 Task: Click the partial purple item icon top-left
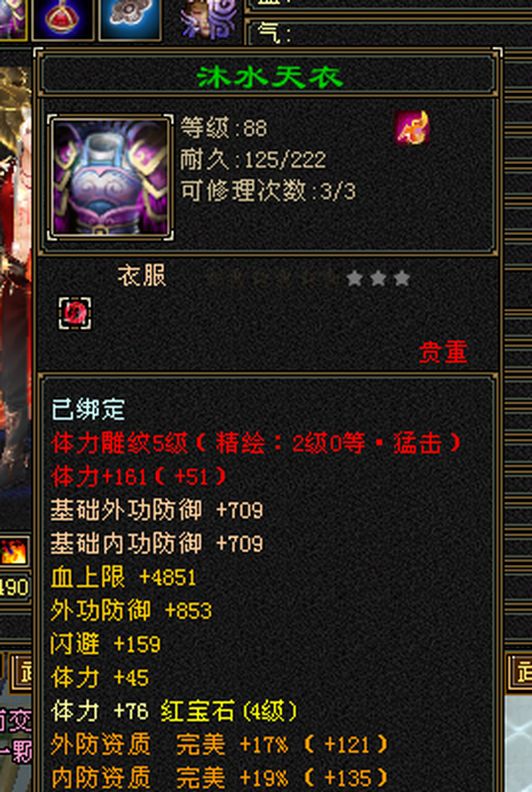[12, 20]
